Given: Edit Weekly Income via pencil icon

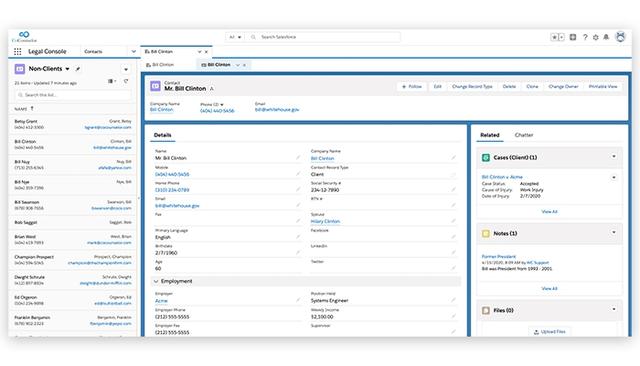Looking at the screenshot, I should [x=453, y=316].
